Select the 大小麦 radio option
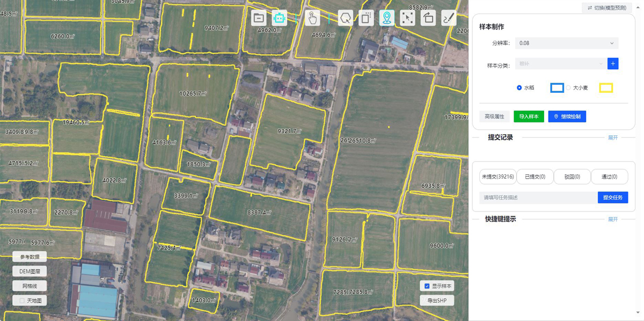Viewport: 644px width, 321px height. coord(568,87)
